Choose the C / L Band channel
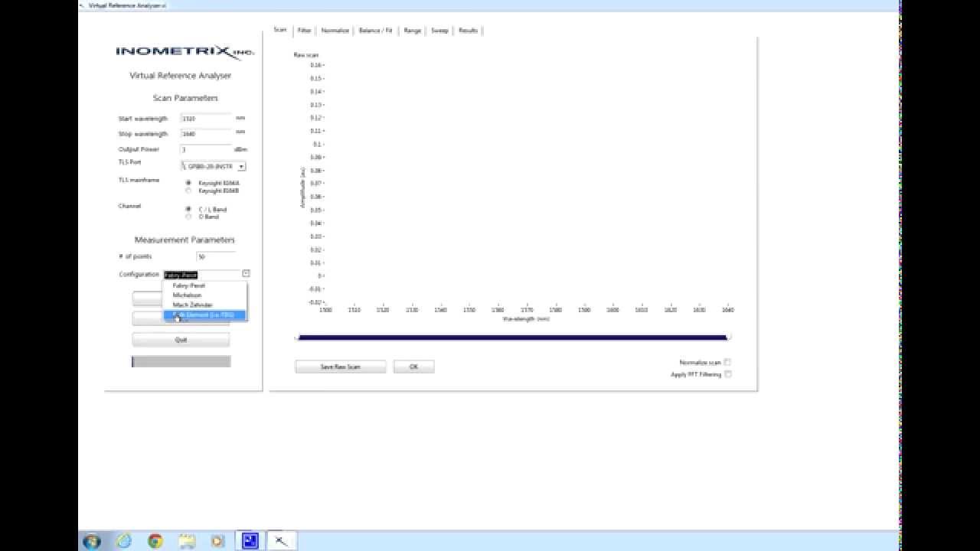The height and width of the screenshot is (551, 980). 188,209
